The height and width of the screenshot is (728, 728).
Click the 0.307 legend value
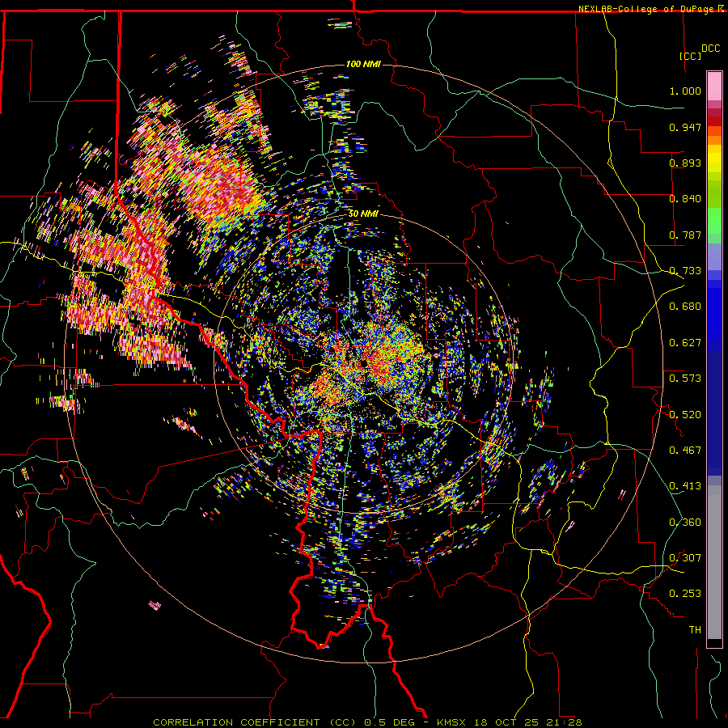point(685,558)
